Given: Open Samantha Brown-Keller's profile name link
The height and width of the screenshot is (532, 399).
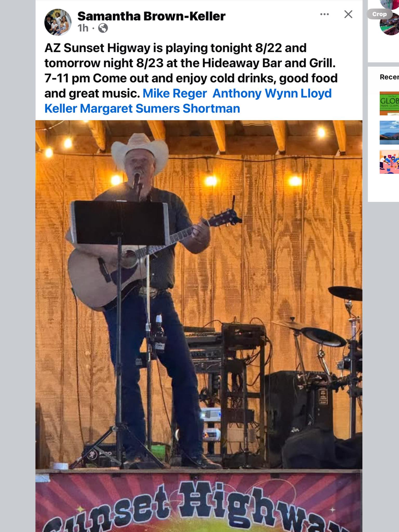Looking at the screenshot, I should 151,16.
